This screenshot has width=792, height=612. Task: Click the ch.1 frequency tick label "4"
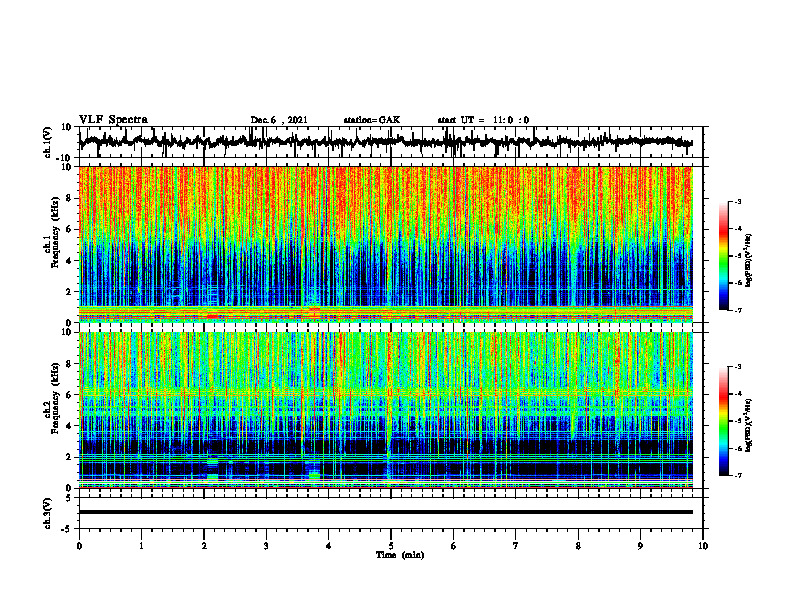click(69, 261)
